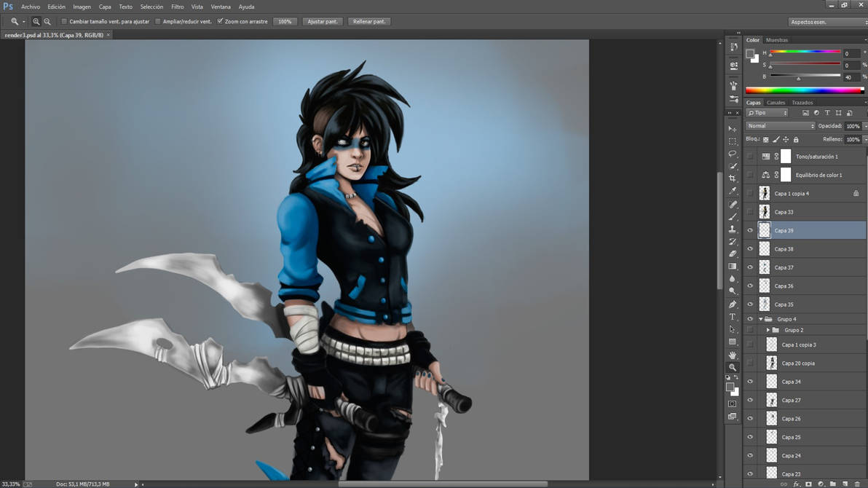Open the Filtro menu
This screenshot has height=488, width=868.
[x=177, y=7]
